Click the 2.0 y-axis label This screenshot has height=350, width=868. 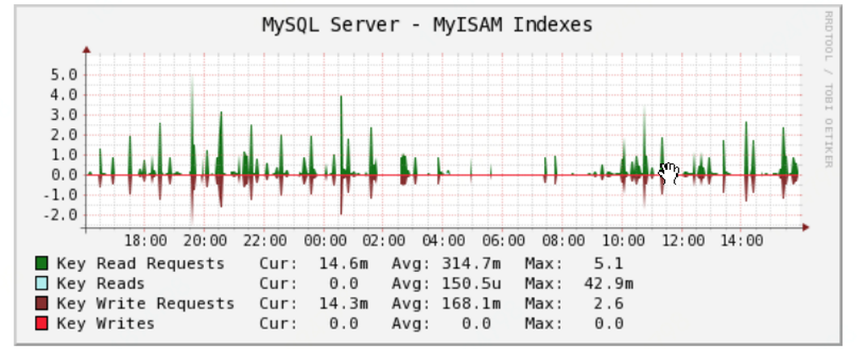click(x=65, y=135)
